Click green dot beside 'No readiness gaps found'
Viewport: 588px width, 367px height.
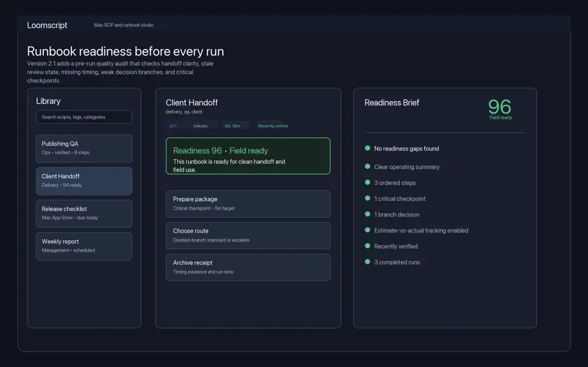pos(367,148)
